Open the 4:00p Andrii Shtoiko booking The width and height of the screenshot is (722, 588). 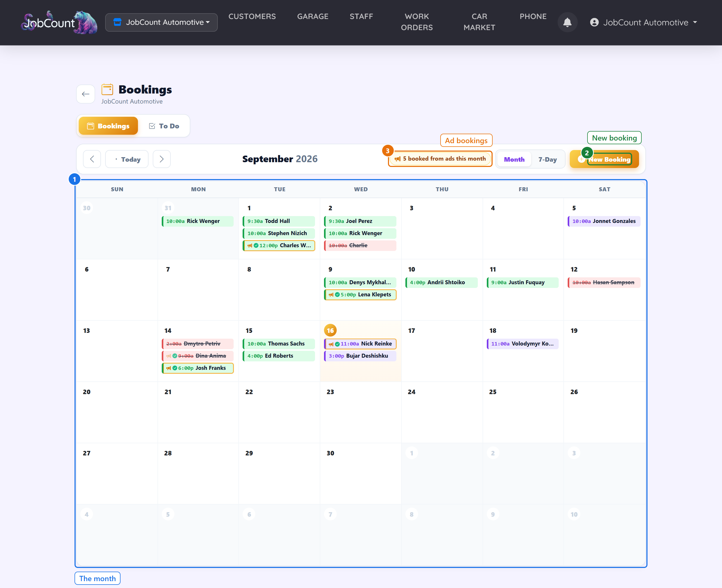(x=441, y=282)
